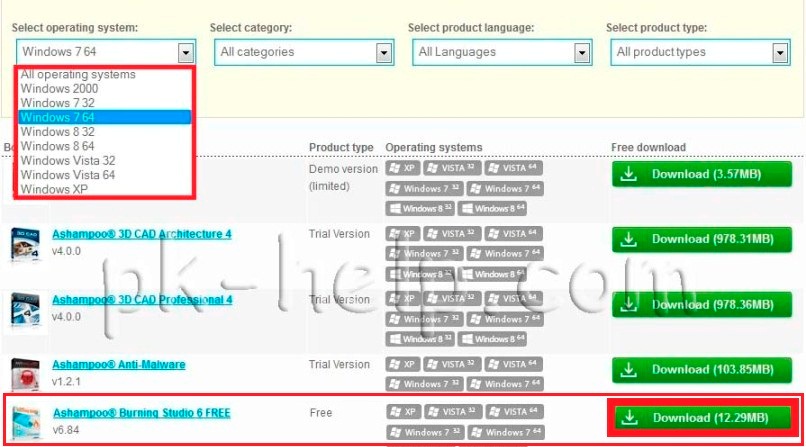Click VISTA 64 badge in Demo version row
Screen dimensions: 806x447
click(514, 169)
